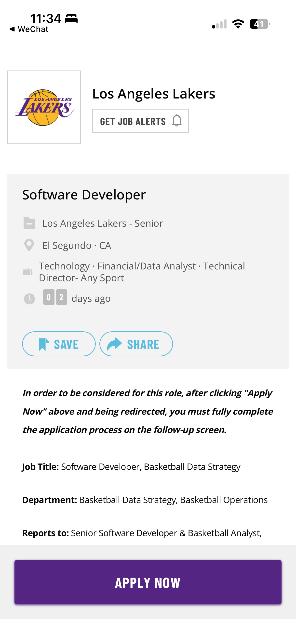296x644 pixels.
Task: Tap the clock icon beside days ago
Action: 29,298
